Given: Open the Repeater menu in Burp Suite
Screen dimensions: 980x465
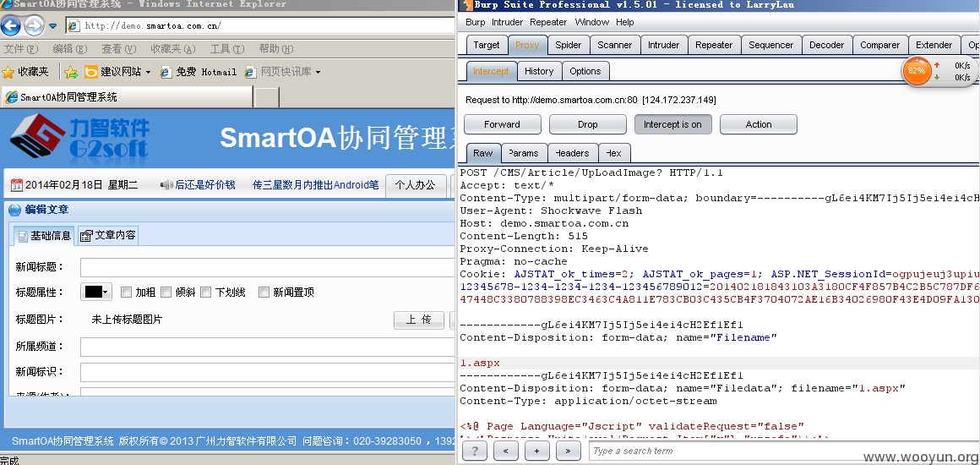Looking at the screenshot, I should (548, 22).
